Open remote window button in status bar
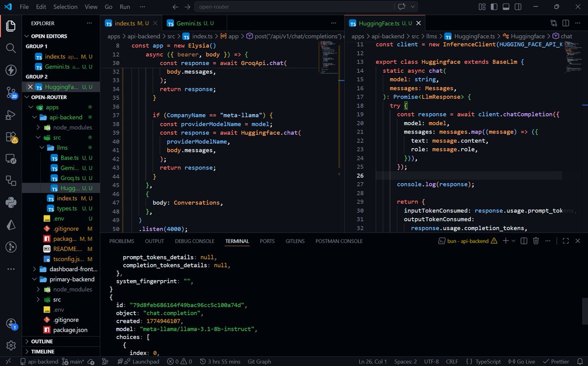The image size is (588, 366). pyautogui.click(x=9, y=362)
